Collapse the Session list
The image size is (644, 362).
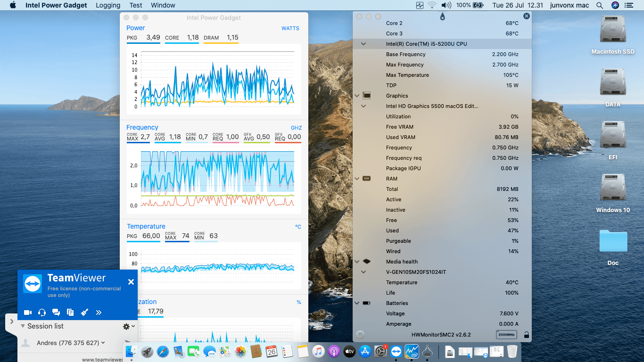(x=22, y=326)
